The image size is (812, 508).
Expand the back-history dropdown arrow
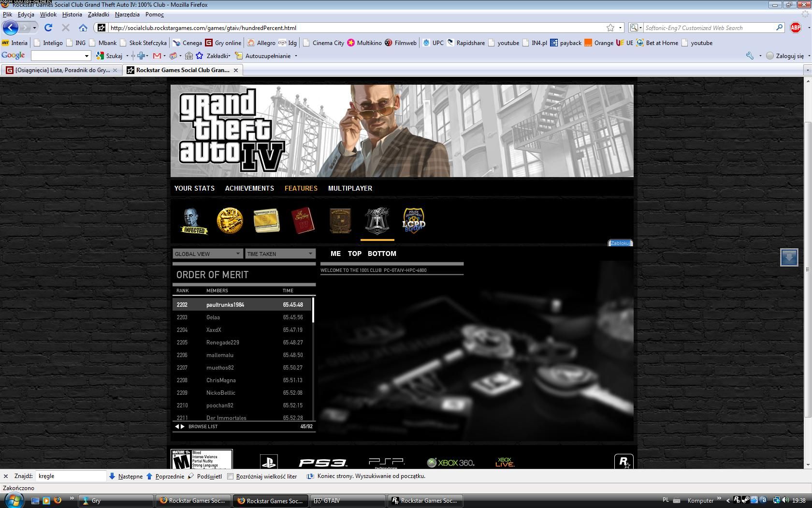tap(34, 28)
